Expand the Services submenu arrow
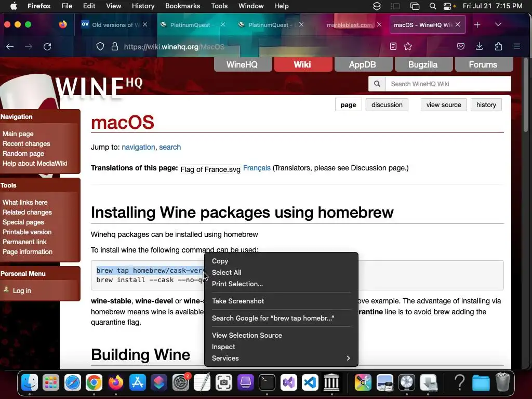 (x=348, y=358)
